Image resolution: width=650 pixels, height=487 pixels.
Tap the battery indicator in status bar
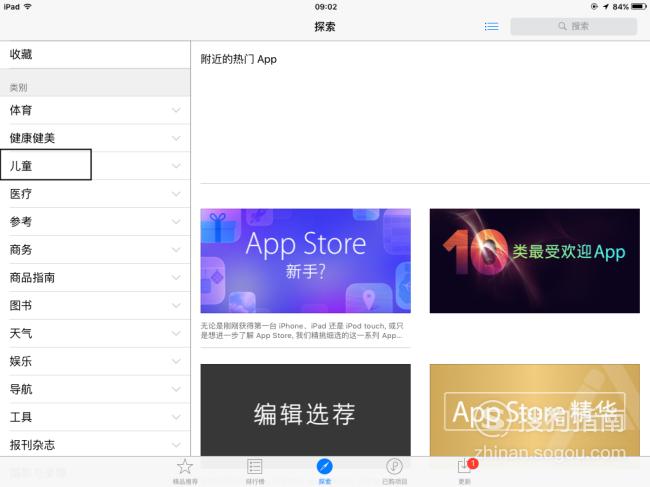639,7
